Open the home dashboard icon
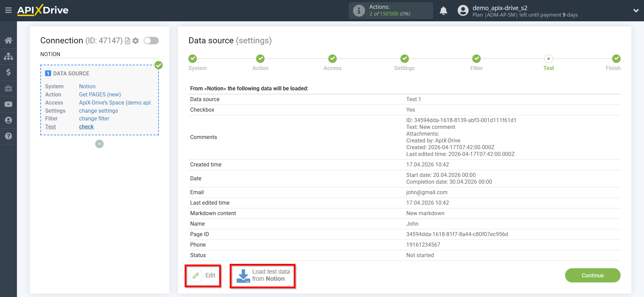 coord(8,40)
